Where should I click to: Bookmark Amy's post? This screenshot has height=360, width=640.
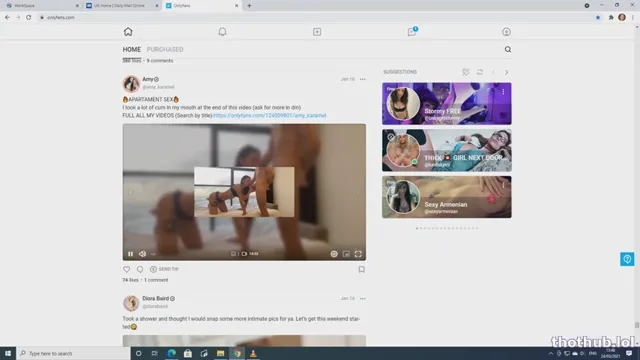362,269
